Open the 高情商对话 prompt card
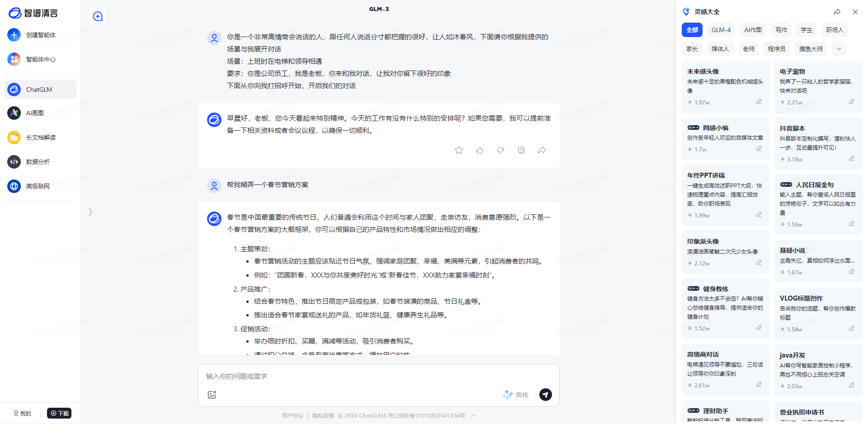Image resolution: width=868 pixels, height=424 pixels. 726,369
